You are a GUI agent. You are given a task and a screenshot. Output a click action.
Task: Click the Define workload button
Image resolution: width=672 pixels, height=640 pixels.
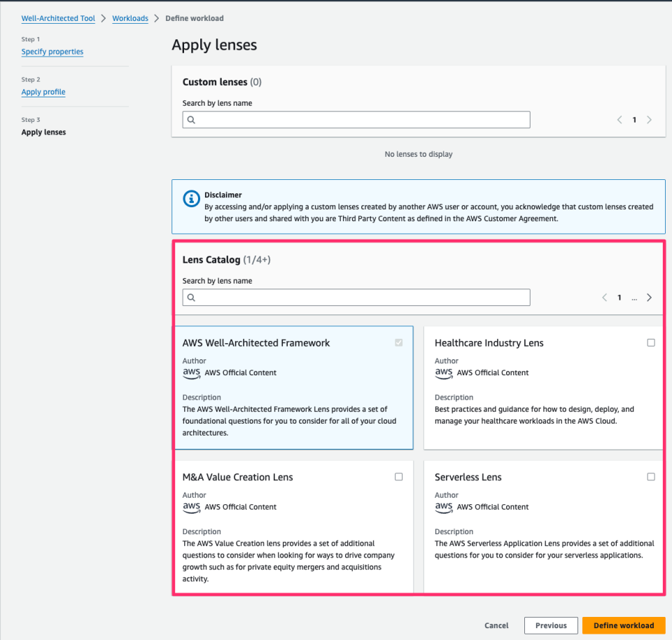click(x=623, y=625)
